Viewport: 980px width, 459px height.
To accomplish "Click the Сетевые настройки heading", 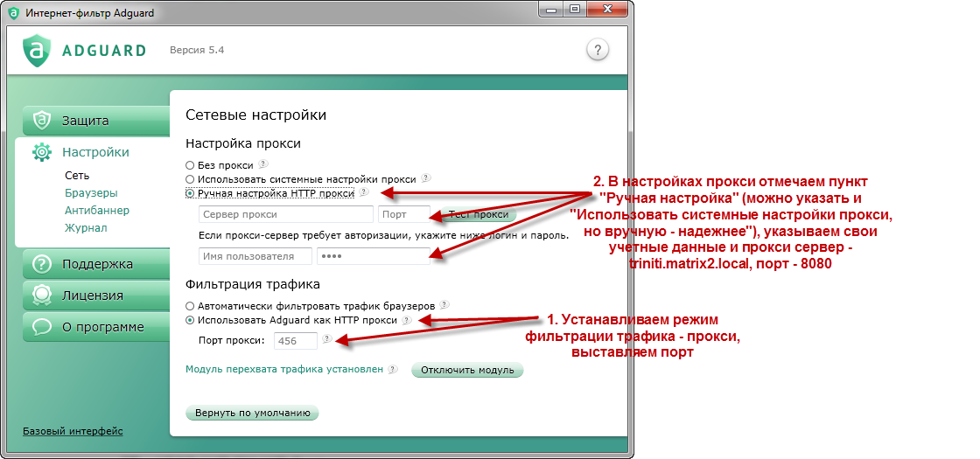I will click(256, 115).
